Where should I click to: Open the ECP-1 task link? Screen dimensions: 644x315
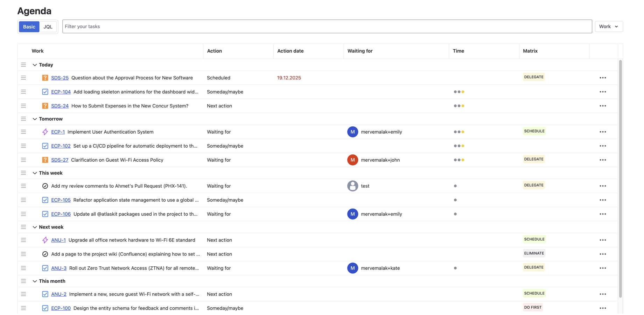coord(58,132)
